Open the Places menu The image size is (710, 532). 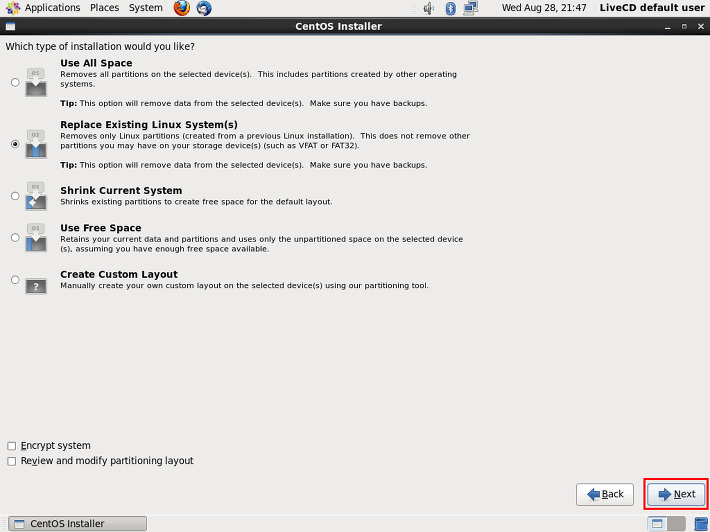click(x=105, y=8)
